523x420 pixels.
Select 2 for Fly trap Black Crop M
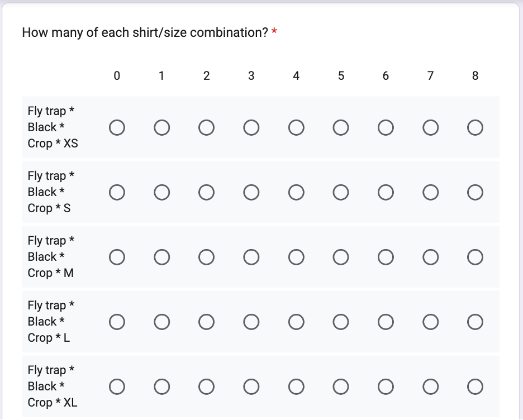206,257
